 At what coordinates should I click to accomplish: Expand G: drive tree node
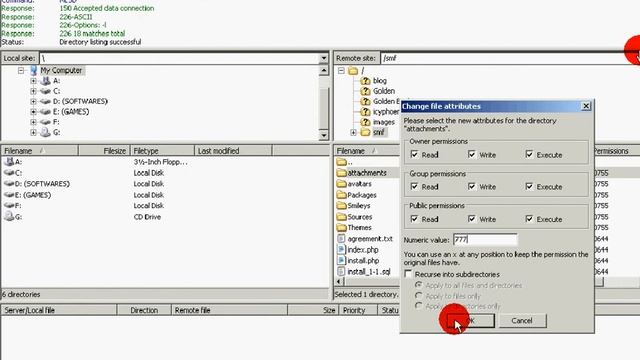[33, 132]
